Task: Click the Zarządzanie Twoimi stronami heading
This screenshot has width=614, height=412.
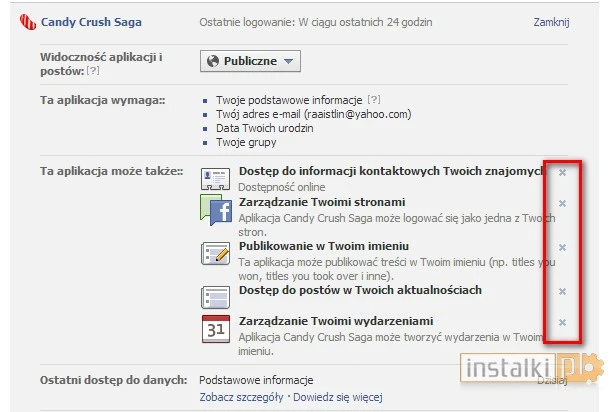Action: coord(322,202)
